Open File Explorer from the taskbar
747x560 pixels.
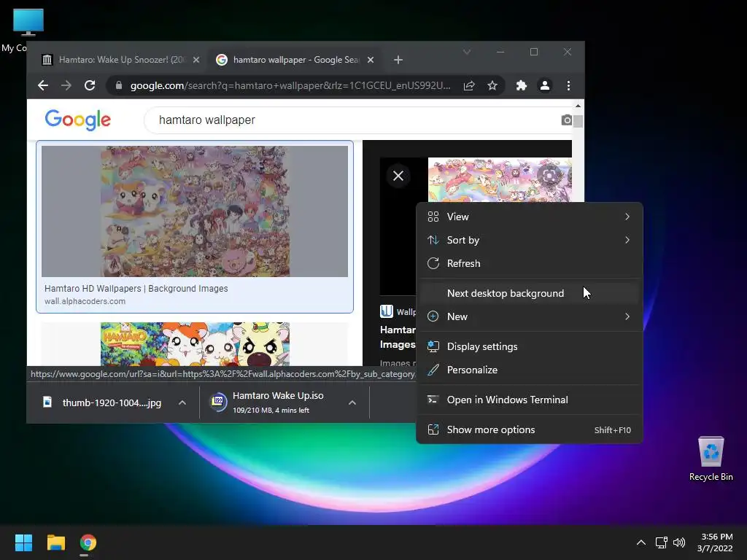coord(55,542)
